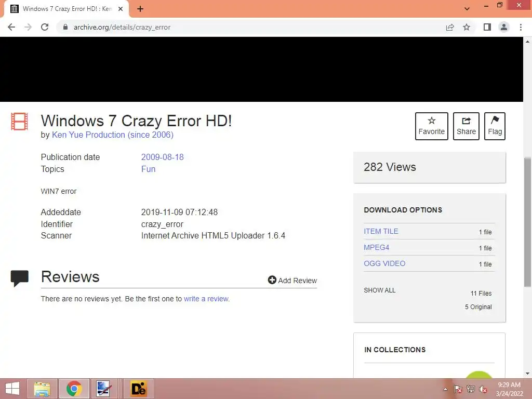Click the 11 Files text
The image size is (532, 399).
pos(481,294)
